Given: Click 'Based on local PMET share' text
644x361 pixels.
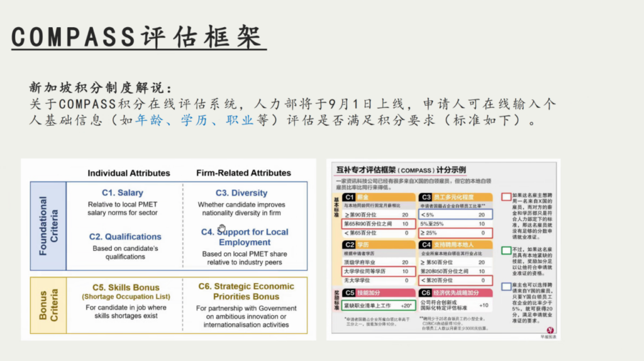Looking at the screenshot, I should point(245,258).
